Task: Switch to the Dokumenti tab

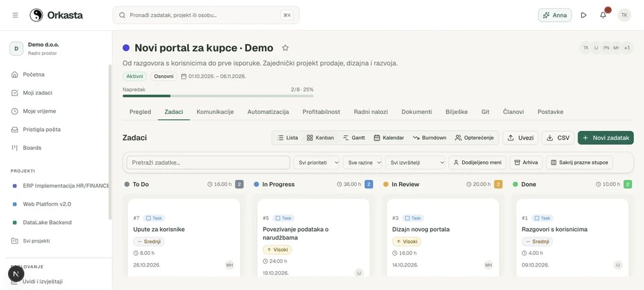Action: 417,111
